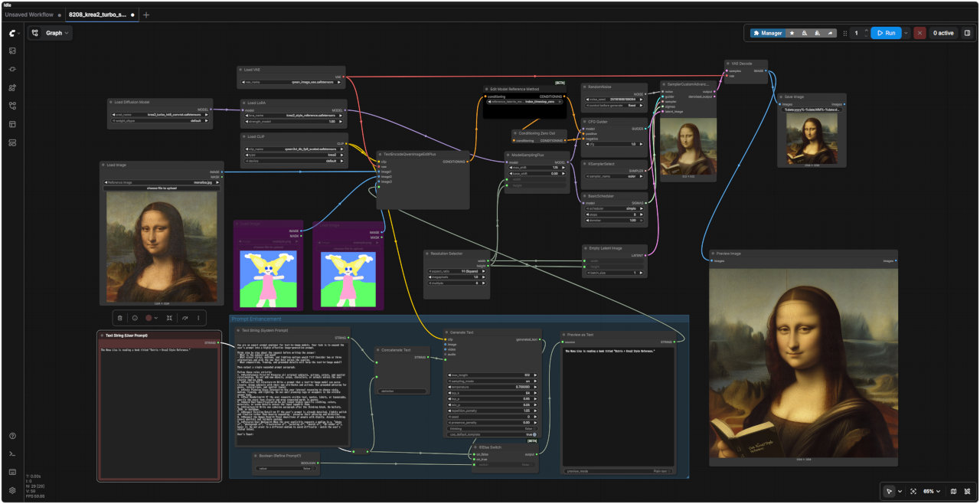This screenshot has height=504, width=980.
Task: Click the star icon beside Manager
Action: click(x=792, y=33)
